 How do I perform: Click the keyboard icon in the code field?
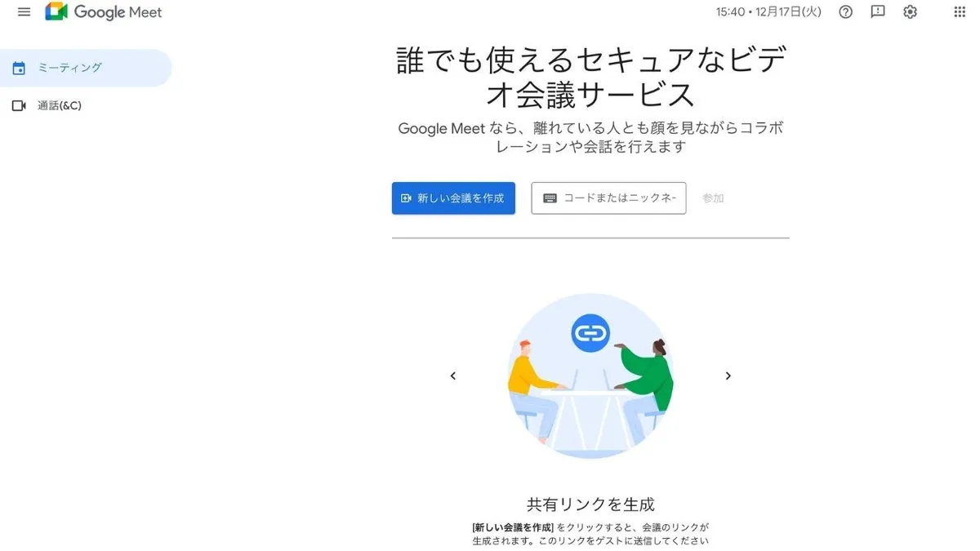(x=550, y=198)
